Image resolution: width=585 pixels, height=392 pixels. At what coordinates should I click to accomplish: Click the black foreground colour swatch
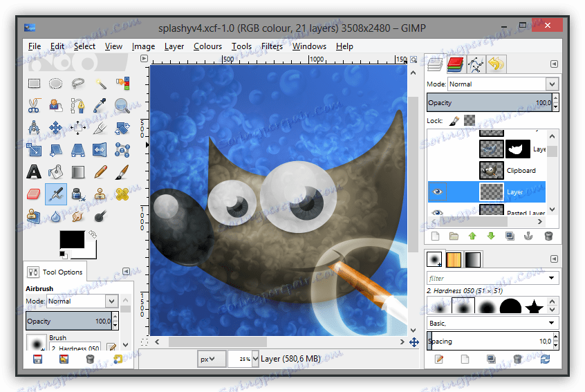click(72, 239)
